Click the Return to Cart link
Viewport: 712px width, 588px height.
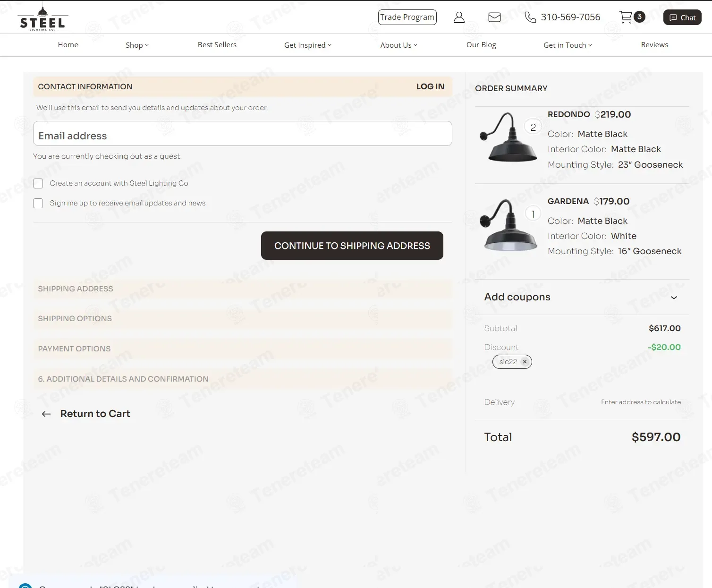pos(95,414)
